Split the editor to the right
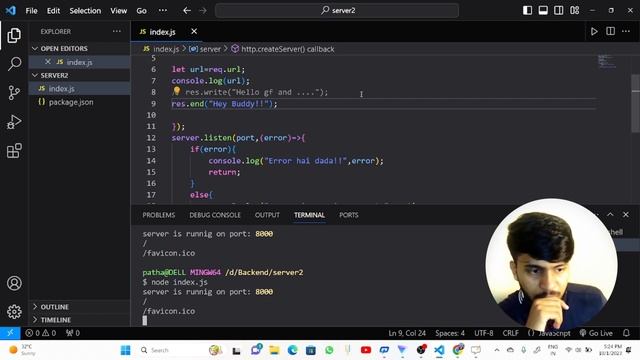The width and height of the screenshot is (640, 360). [x=610, y=31]
